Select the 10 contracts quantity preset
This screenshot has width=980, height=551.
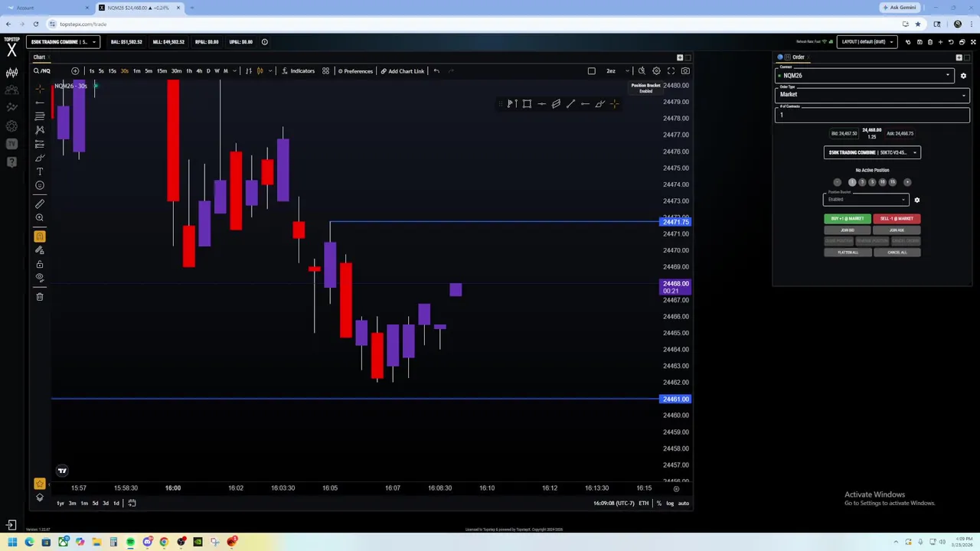pyautogui.click(x=882, y=182)
